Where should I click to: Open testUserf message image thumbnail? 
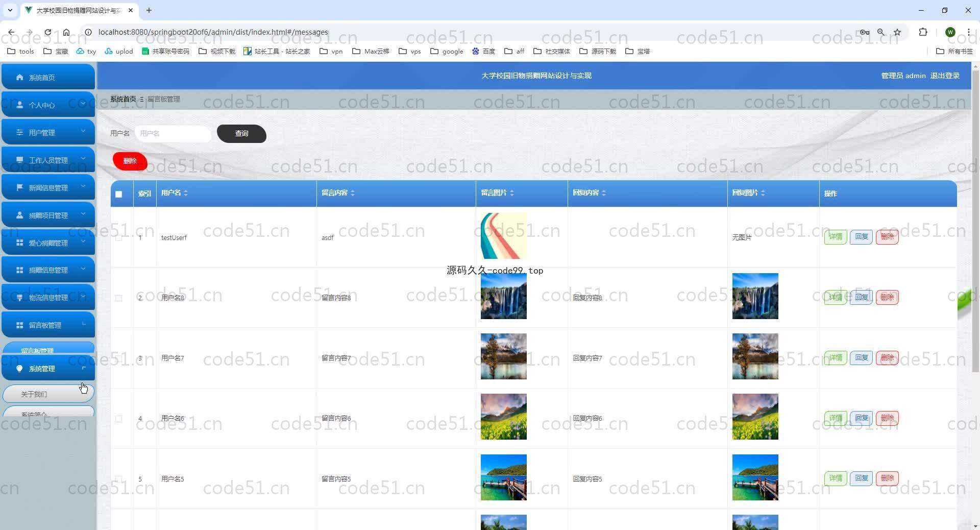pyautogui.click(x=503, y=236)
